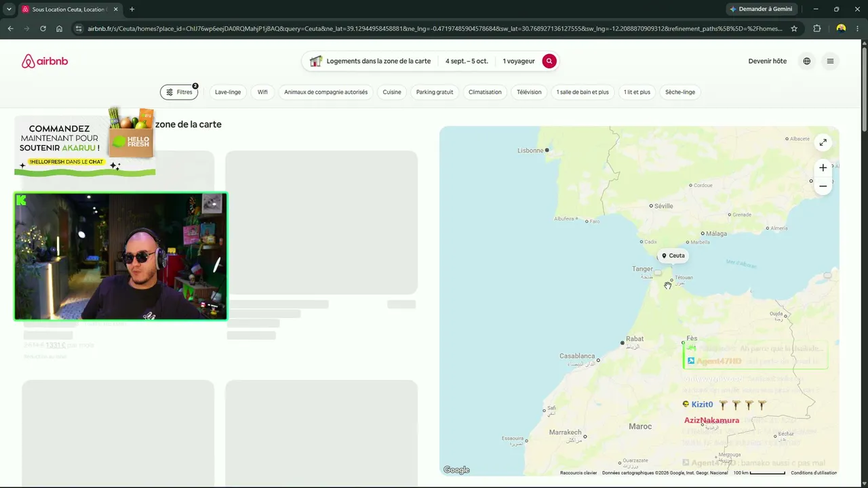The width and height of the screenshot is (868, 488).
Task: Click Fès label on the map
Action: coord(692,338)
